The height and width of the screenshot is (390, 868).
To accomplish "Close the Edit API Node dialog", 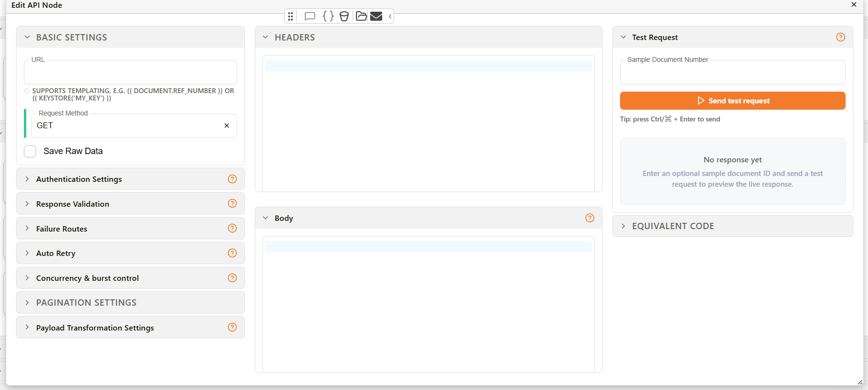I will point(854,5).
